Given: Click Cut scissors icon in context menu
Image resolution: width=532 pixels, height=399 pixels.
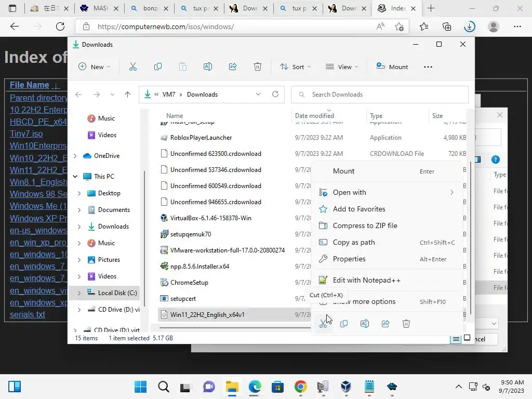Looking at the screenshot, I should tap(323, 324).
